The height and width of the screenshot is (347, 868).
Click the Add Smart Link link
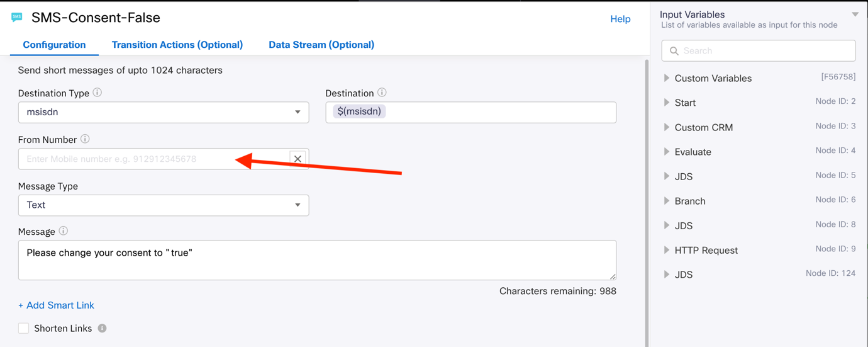[56, 305]
